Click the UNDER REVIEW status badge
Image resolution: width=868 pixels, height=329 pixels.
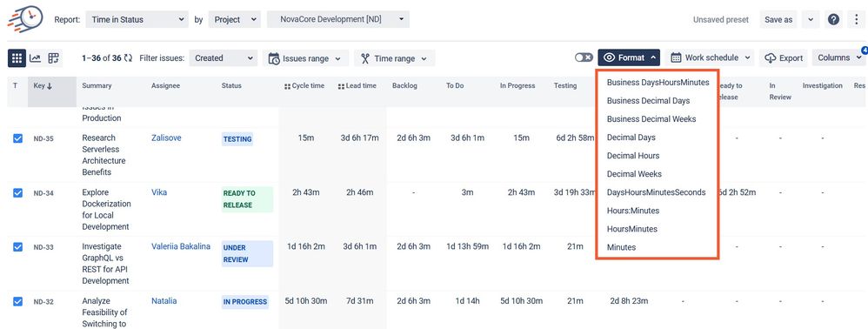tap(247, 253)
